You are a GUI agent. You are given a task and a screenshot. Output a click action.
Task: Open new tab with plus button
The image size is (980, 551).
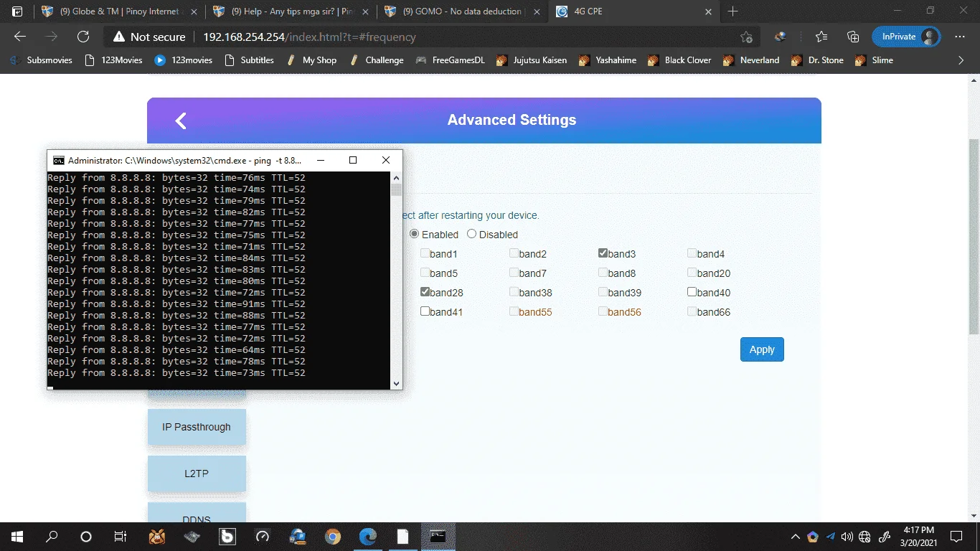click(732, 11)
